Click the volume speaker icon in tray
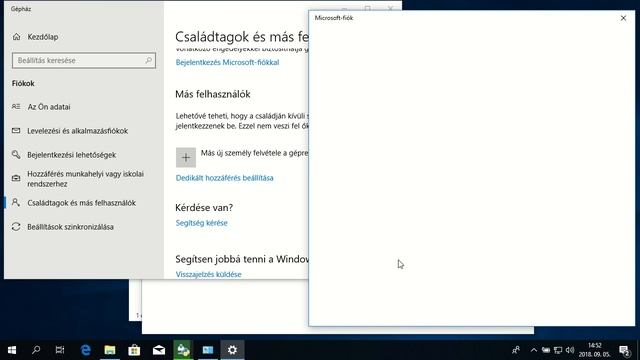 tap(570, 350)
